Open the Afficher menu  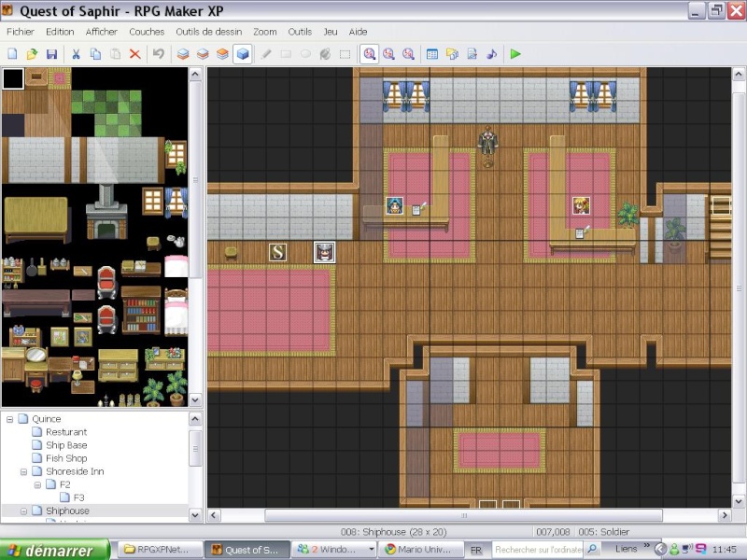[x=102, y=32]
